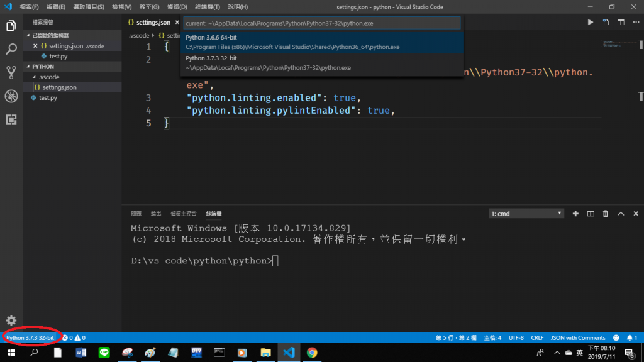Open editor More Actions ellipsis
This screenshot has height=362, width=644.
pos(636,22)
